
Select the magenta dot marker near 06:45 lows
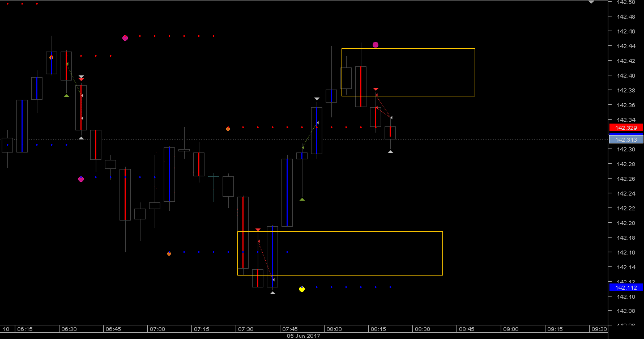coord(81,179)
